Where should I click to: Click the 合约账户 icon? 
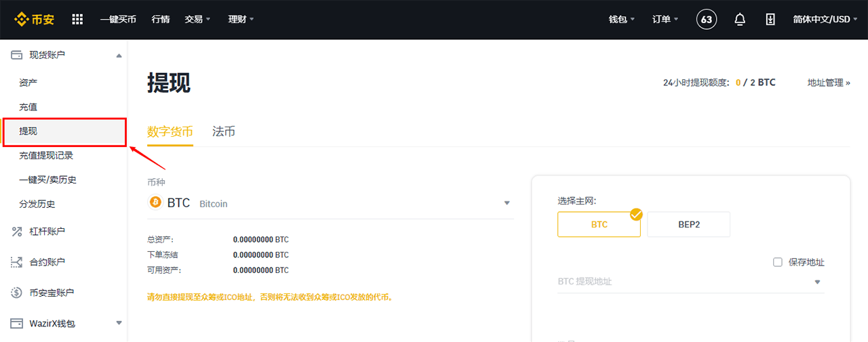pos(17,262)
